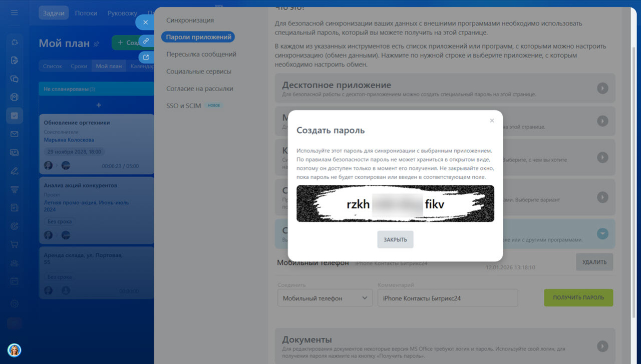Click the ПОЛУЧИТЬ ПАРОЛЬ button
641x364 pixels.
pyautogui.click(x=578, y=297)
